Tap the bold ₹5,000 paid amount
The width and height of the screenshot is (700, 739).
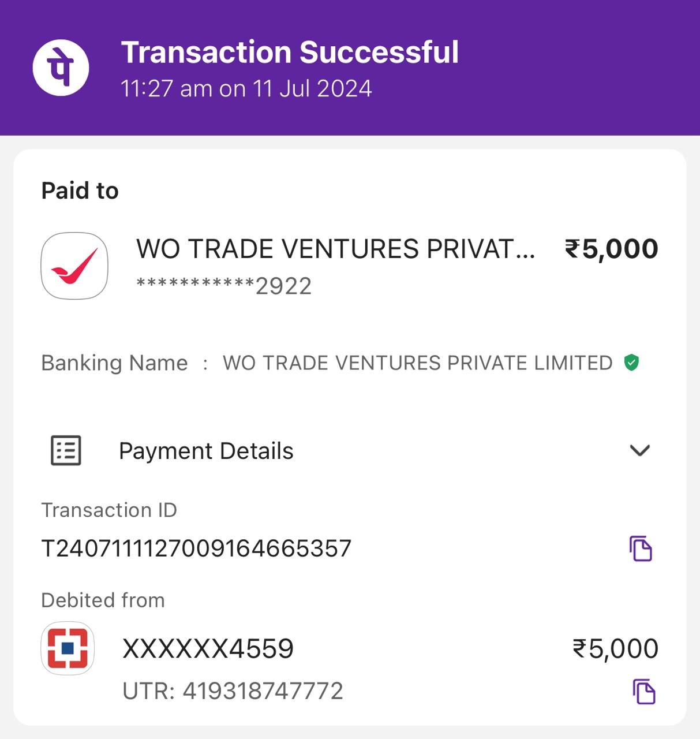[x=612, y=249]
